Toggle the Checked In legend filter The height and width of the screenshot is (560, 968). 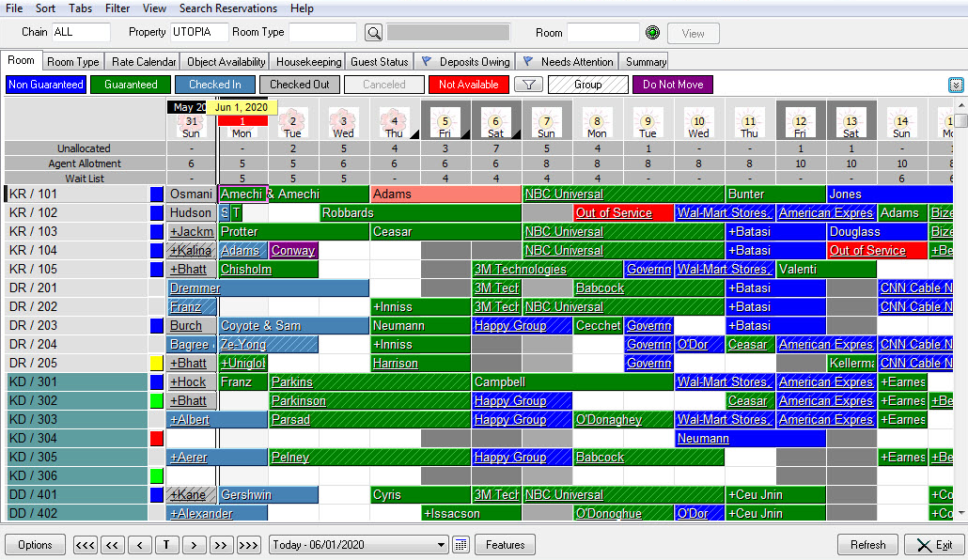(x=215, y=85)
